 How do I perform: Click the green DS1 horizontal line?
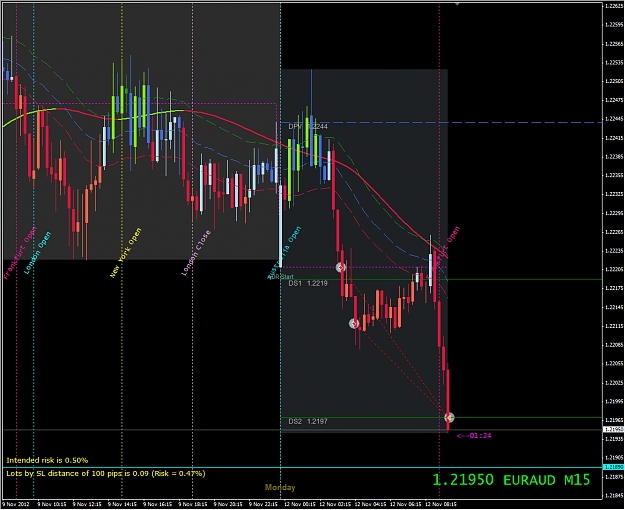click(x=441, y=280)
